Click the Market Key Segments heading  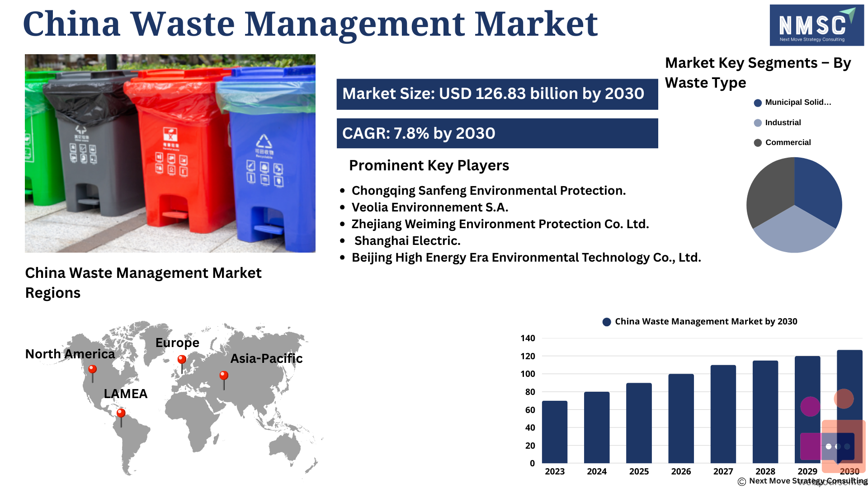(758, 73)
